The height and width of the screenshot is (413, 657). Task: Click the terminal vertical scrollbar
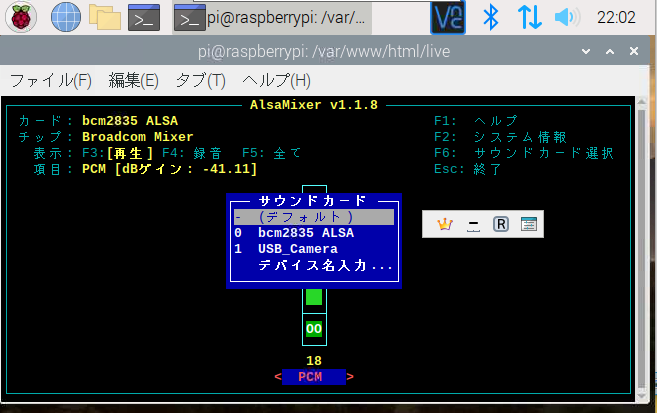[x=641, y=247]
